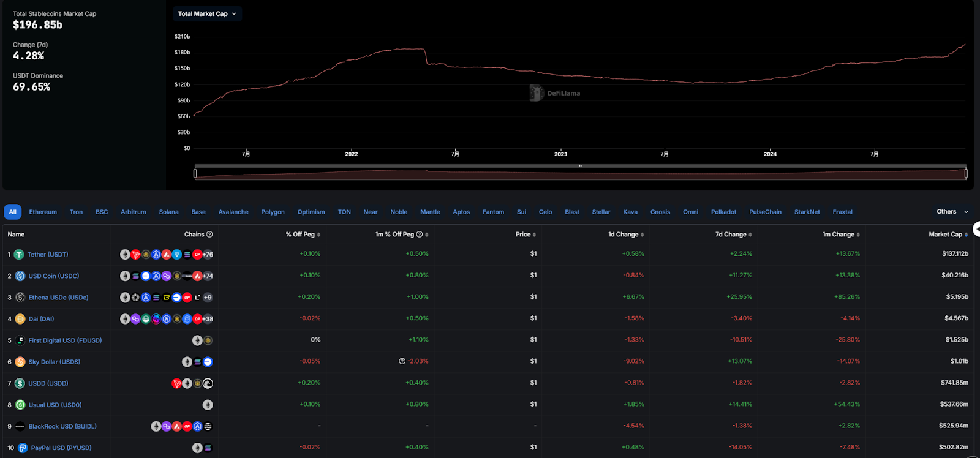Viewport: 980px width, 458px height.
Task: Click left handle of chart range slider
Action: click(x=195, y=174)
